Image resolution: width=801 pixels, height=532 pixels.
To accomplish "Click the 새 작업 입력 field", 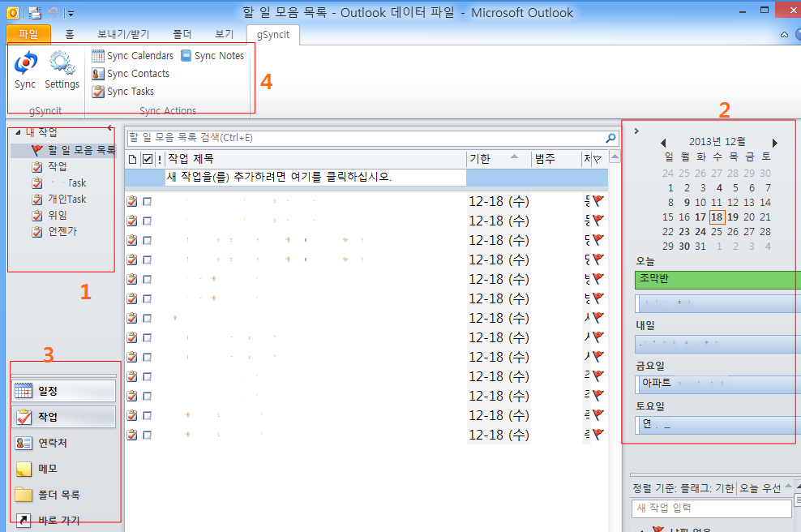I will click(712, 508).
